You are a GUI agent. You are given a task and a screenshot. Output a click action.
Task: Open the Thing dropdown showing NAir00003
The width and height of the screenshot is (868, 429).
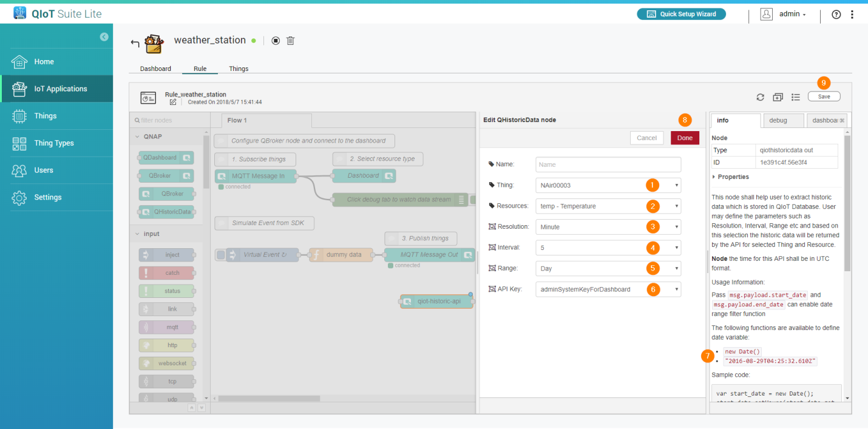tap(608, 185)
